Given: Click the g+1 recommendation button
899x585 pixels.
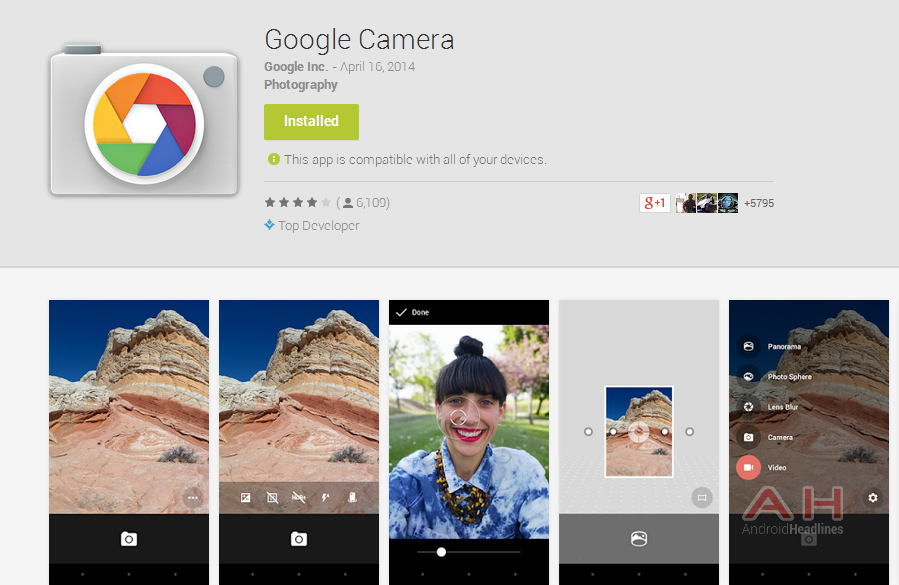Looking at the screenshot, I should coord(654,202).
